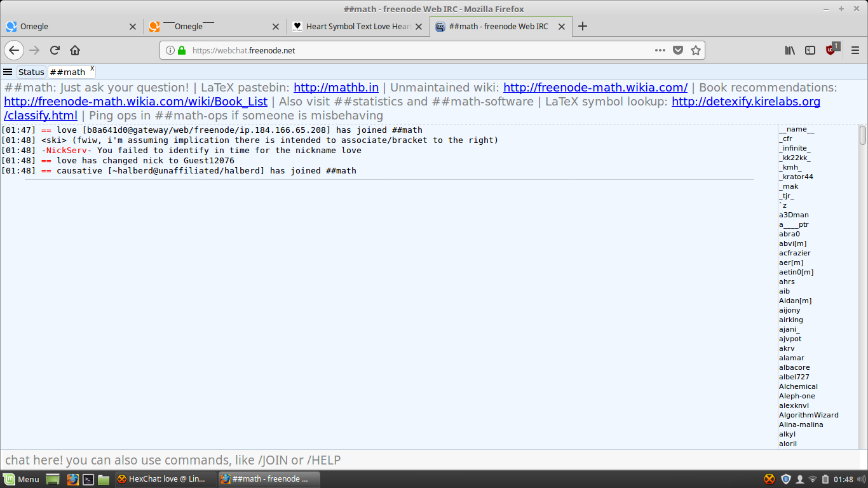Close the ##math channel tab with x
Viewport: 868px width, 488px height.
tap(92, 68)
